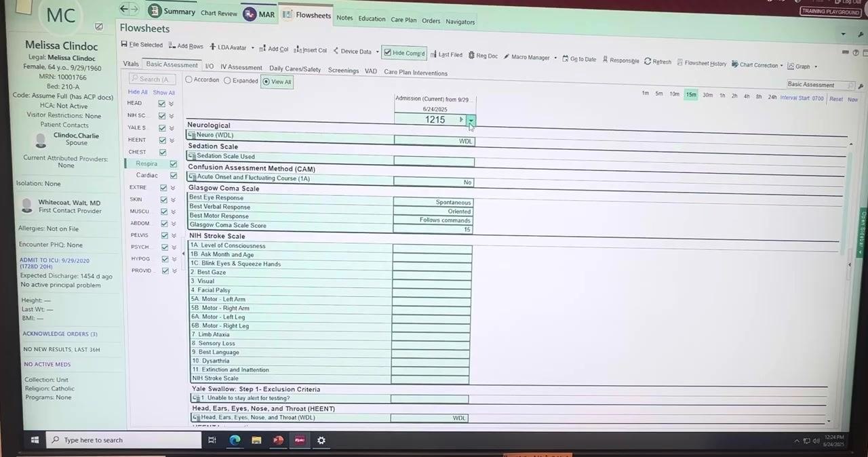The height and width of the screenshot is (457, 868).
Task: Toggle the Cardiac section checkbox
Action: click(x=174, y=176)
